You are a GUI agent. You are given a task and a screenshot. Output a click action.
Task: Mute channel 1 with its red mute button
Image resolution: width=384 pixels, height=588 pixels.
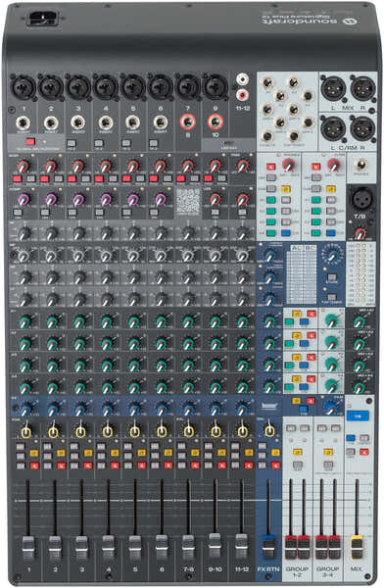[34, 465]
